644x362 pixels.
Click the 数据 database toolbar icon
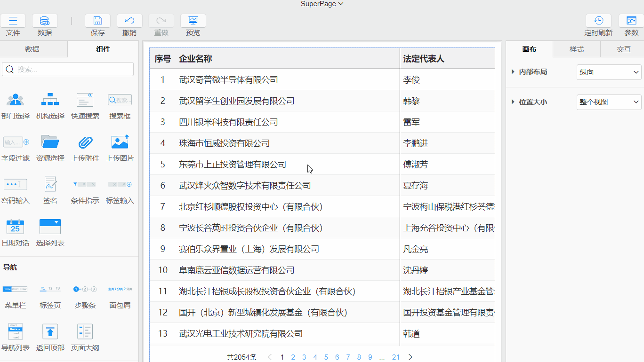point(45,21)
